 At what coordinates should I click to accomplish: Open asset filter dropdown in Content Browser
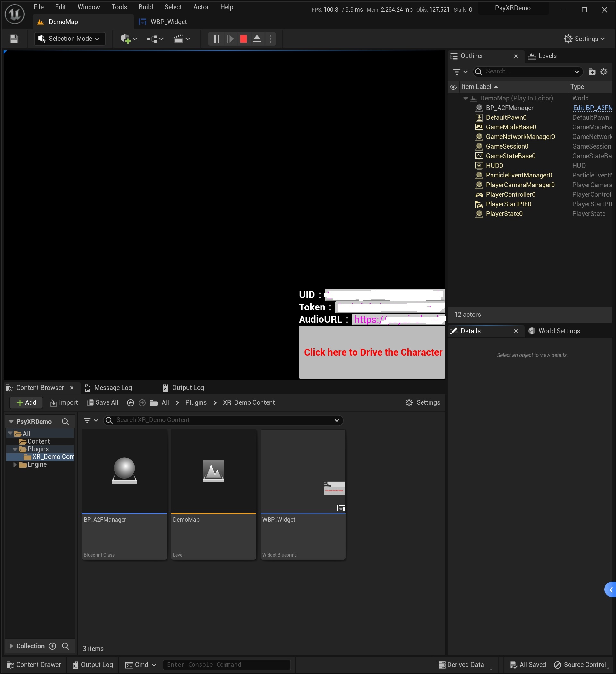(x=90, y=420)
